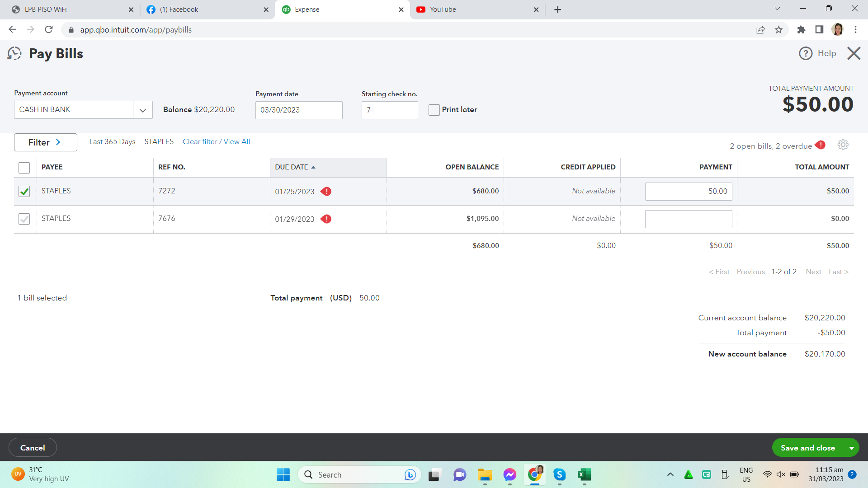This screenshot has width=868, height=488.
Task: Open the table settings gear icon
Action: click(x=843, y=145)
